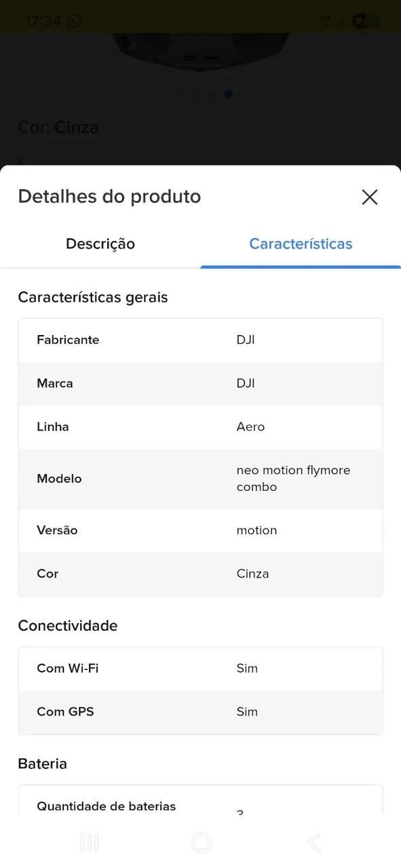Tap the Com GPS Sim row
Screen dimensions: 401x868
pos(201,711)
